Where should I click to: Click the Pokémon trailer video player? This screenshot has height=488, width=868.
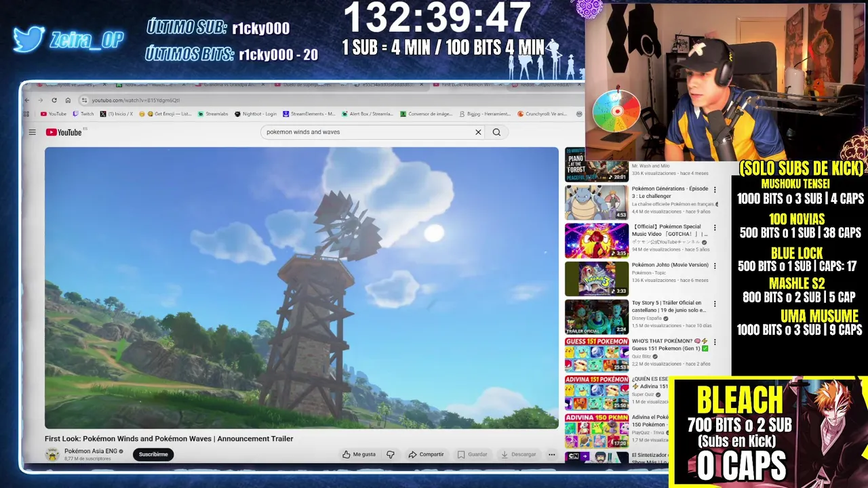[302, 288]
